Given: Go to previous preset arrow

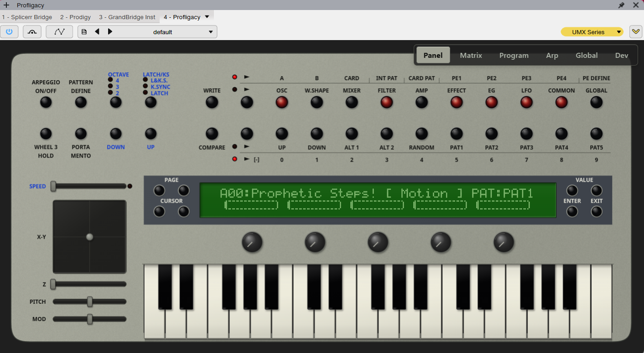Looking at the screenshot, I should tap(97, 32).
